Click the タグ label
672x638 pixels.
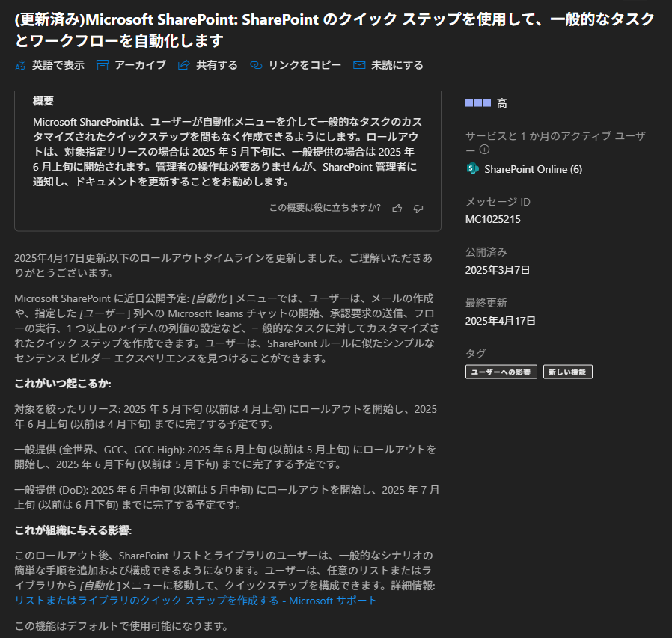(476, 354)
